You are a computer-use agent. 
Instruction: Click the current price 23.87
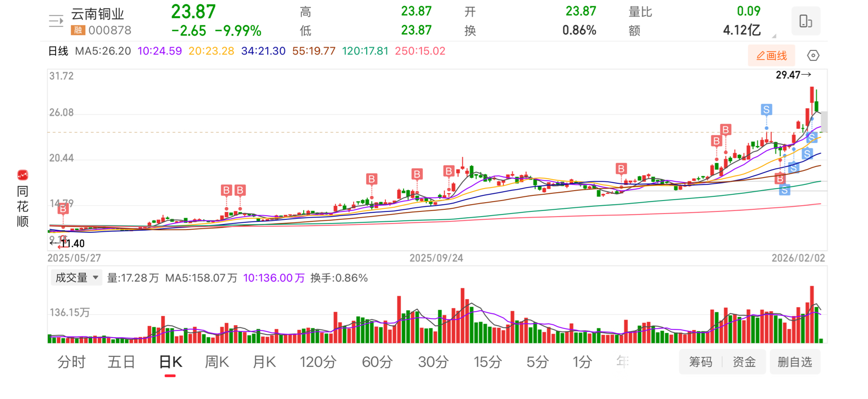pyautogui.click(x=193, y=11)
